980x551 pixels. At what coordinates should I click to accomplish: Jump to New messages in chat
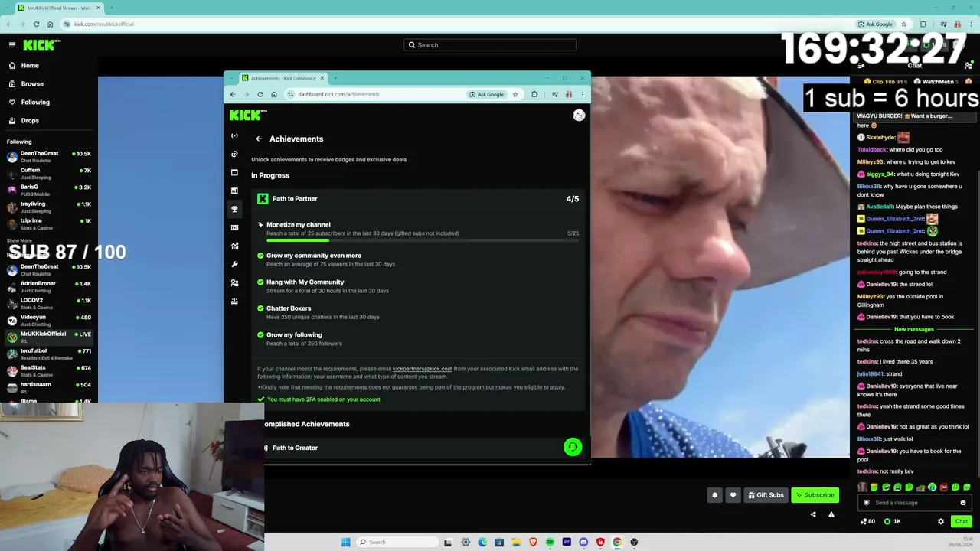click(914, 330)
